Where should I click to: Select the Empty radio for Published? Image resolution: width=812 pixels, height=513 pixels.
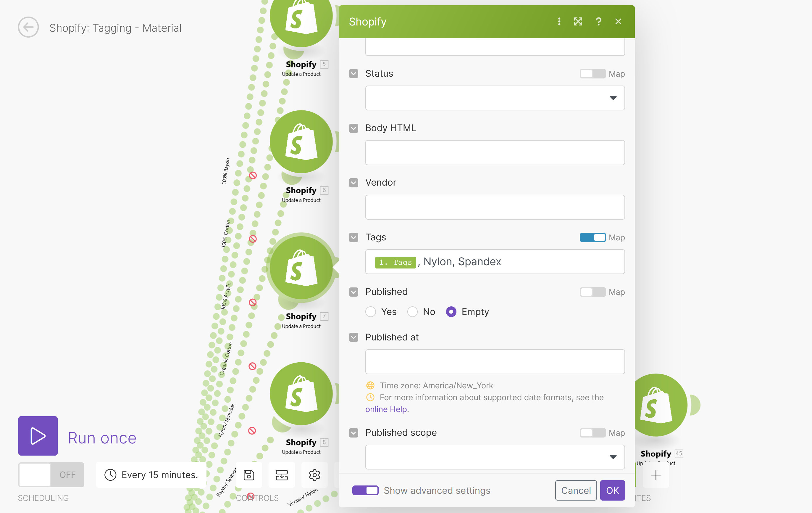(x=451, y=312)
